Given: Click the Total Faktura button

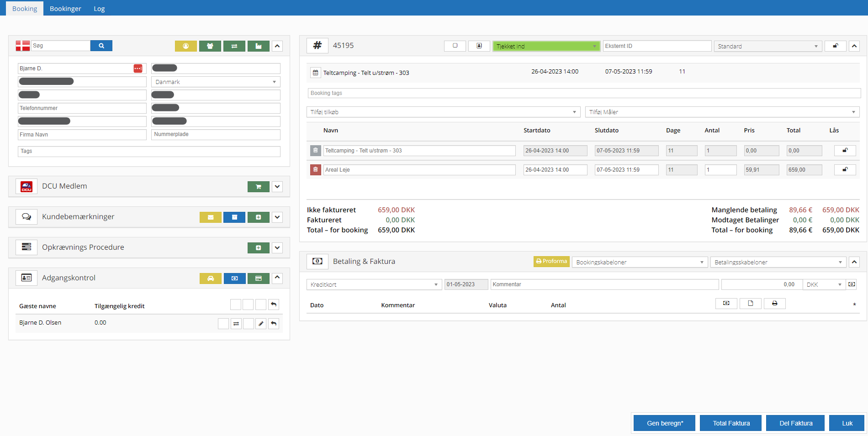Looking at the screenshot, I should point(731,423).
